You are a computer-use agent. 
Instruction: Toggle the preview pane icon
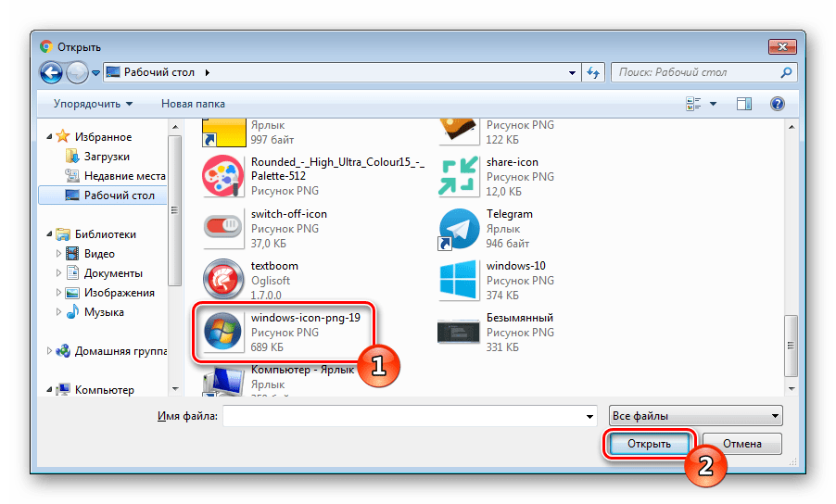tap(743, 104)
